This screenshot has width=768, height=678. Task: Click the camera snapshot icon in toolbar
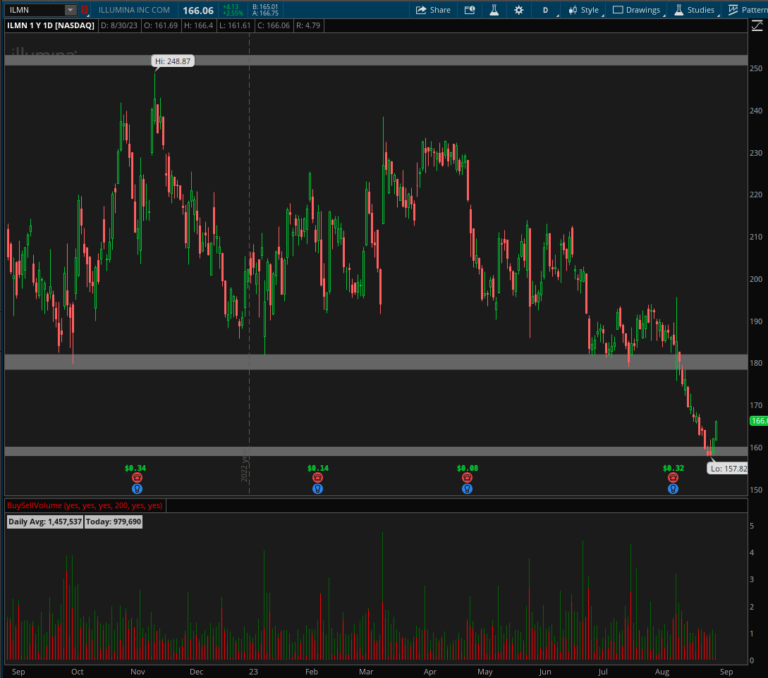469,10
